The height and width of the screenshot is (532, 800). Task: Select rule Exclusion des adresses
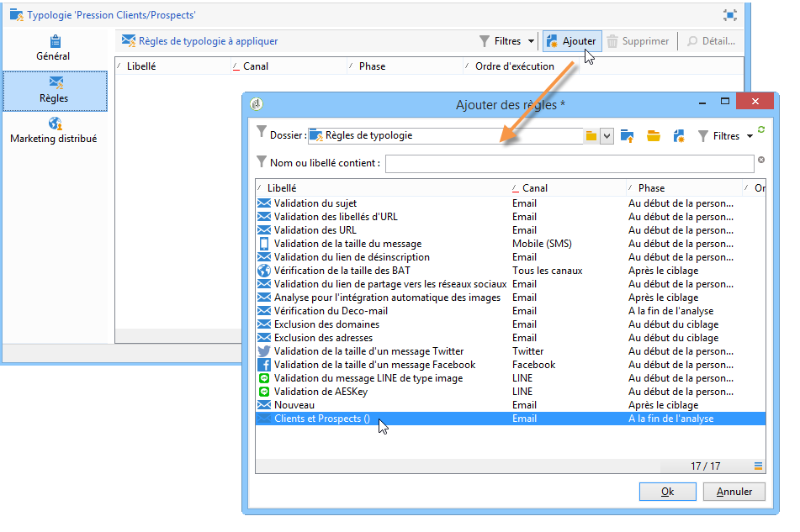[511, 338]
